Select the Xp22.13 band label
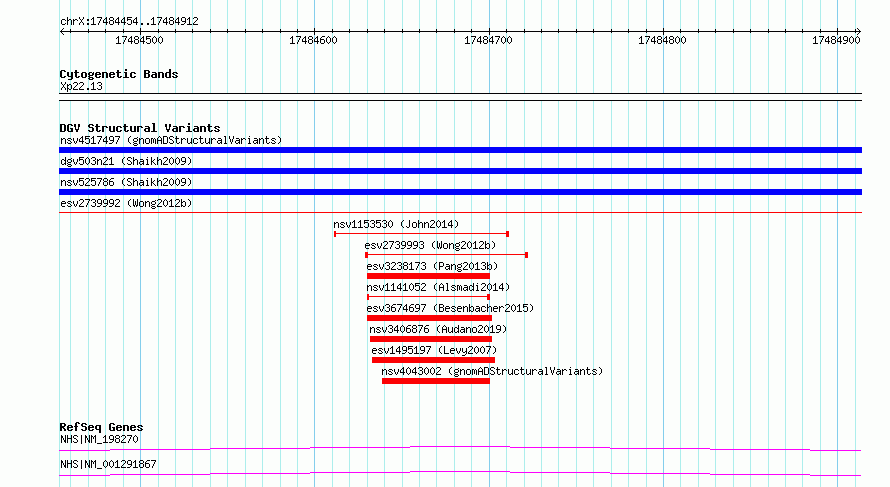This screenshot has height=487, width=890. [x=81, y=86]
